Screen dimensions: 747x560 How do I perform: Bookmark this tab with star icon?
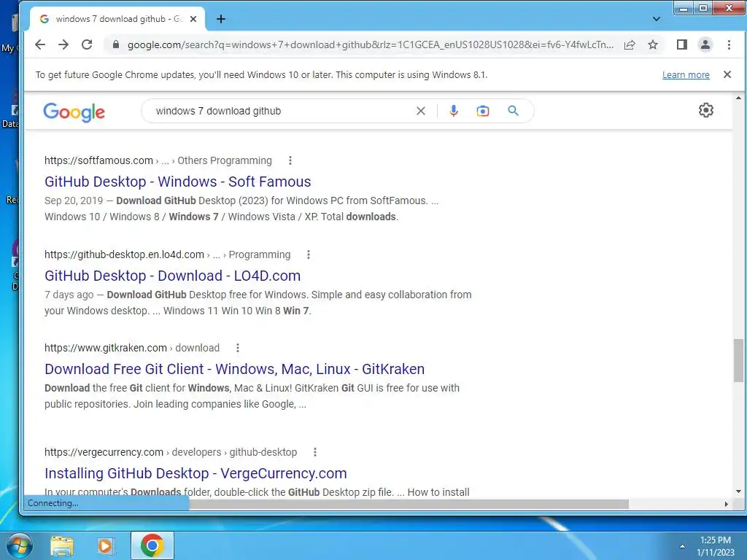[x=653, y=44]
